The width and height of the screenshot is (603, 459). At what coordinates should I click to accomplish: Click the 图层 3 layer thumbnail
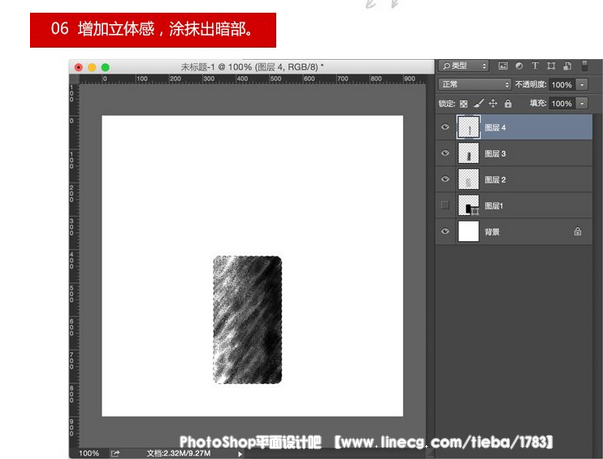[x=467, y=153]
